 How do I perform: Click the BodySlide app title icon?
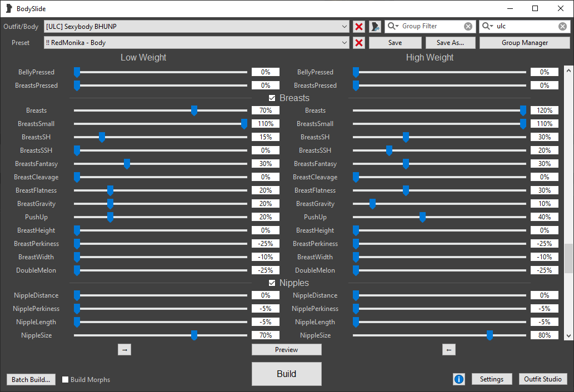pos(9,8)
